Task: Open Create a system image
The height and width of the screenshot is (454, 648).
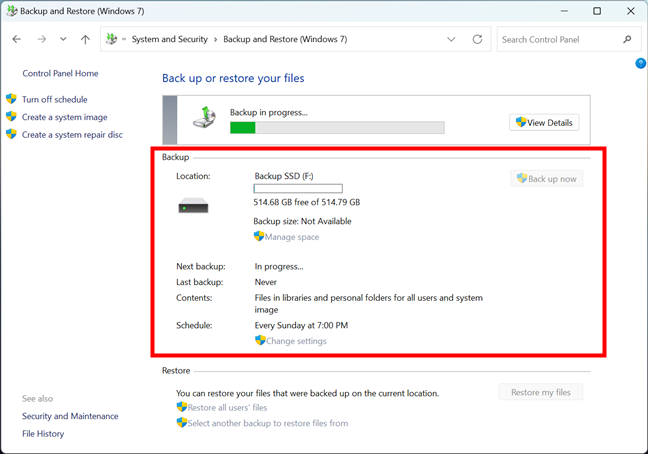Action: [x=64, y=117]
